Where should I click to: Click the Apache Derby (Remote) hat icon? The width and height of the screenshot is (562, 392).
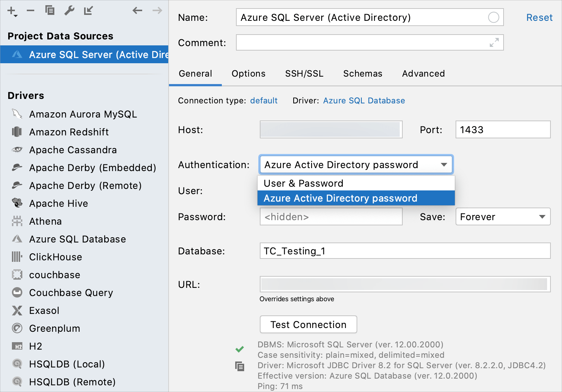click(x=17, y=185)
